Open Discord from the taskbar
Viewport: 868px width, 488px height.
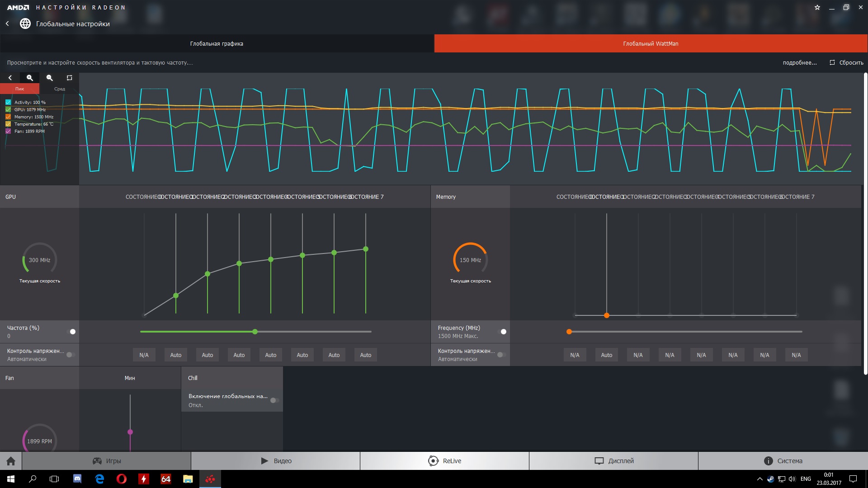pos(77,479)
